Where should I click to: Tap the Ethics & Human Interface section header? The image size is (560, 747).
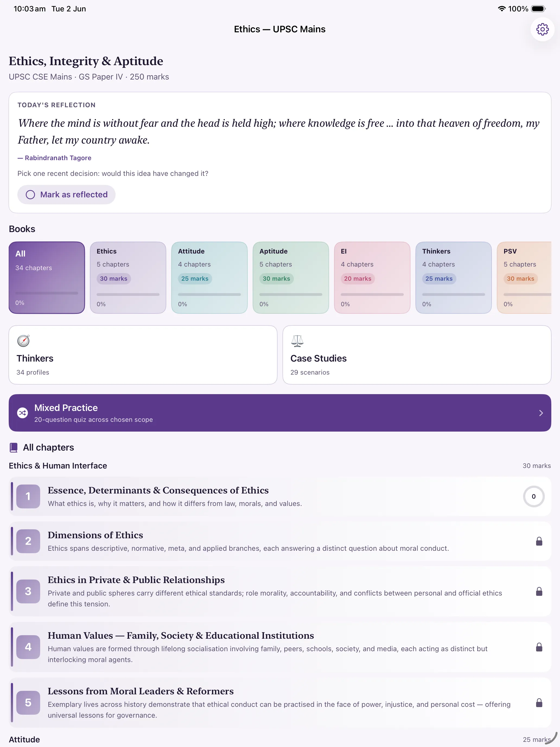coord(58,466)
